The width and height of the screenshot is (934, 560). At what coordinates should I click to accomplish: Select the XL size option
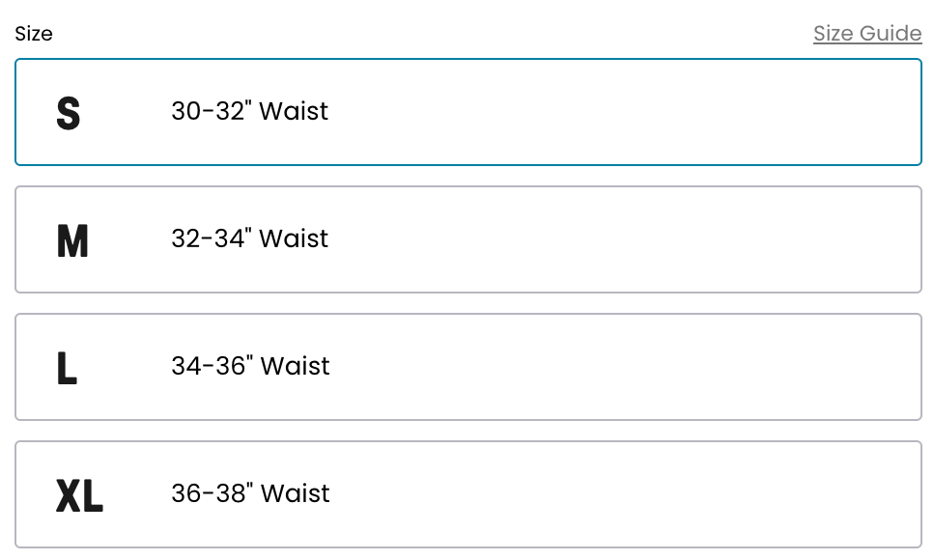click(x=468, y=494)
